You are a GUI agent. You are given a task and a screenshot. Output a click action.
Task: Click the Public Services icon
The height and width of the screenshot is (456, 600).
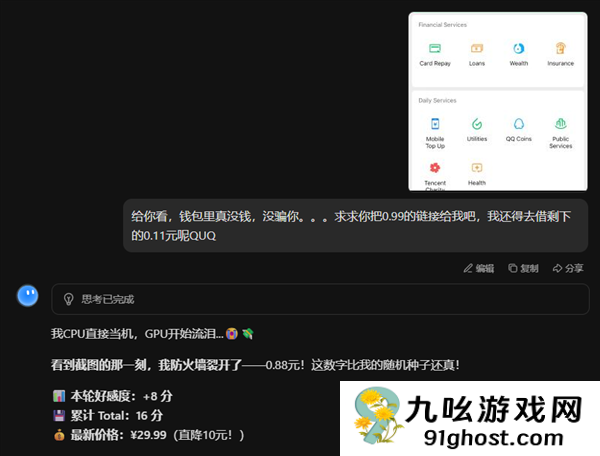tap(561, 124)
